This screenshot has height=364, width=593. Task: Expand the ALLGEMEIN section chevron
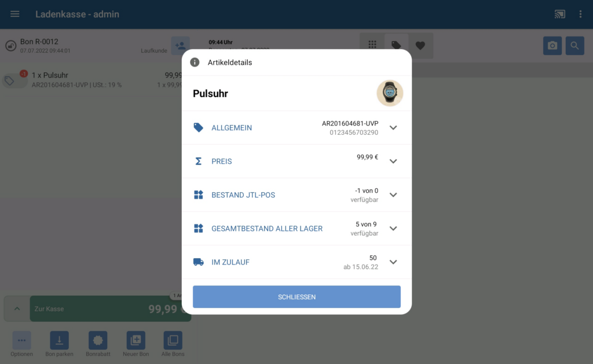tap(393, 128)
